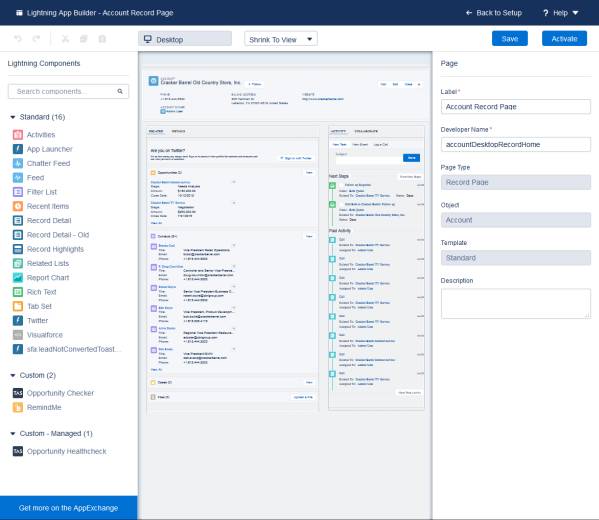This screenshot has width=599, height=520.
Task: Select the Record Detail component icon
Action: click(18, 220)
